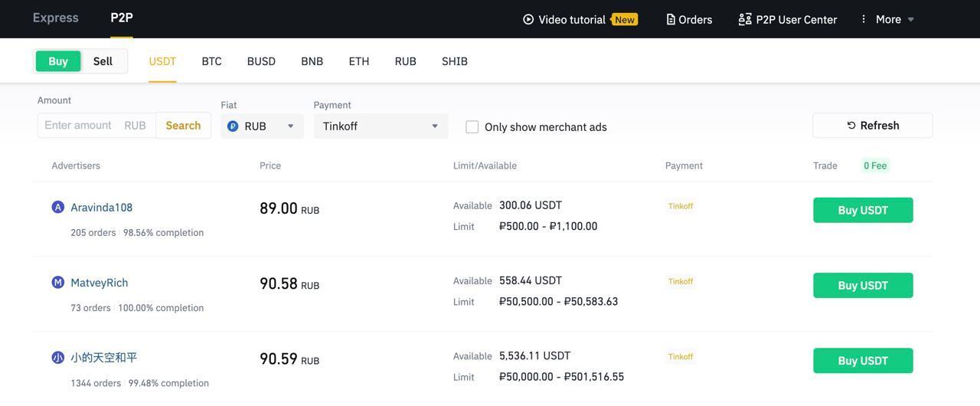Switch to Sell mode
980x406 pixels.
pos(103,61)
